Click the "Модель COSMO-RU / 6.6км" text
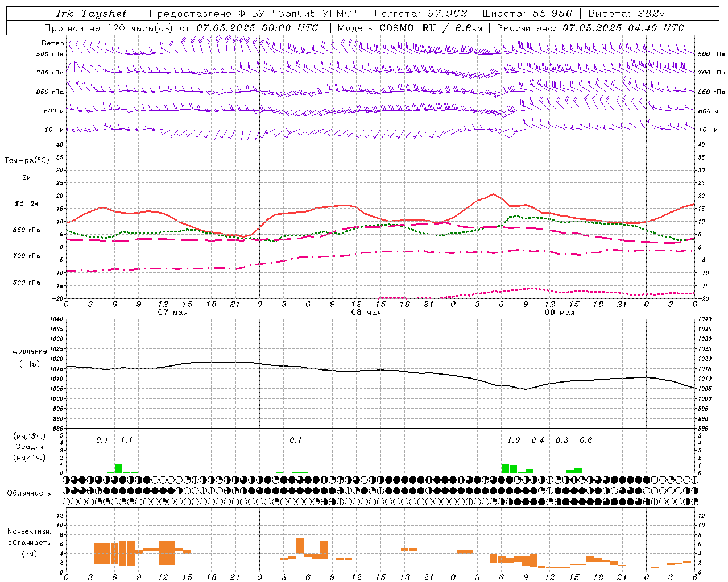728x582 pixels. [x=409, y=28]
